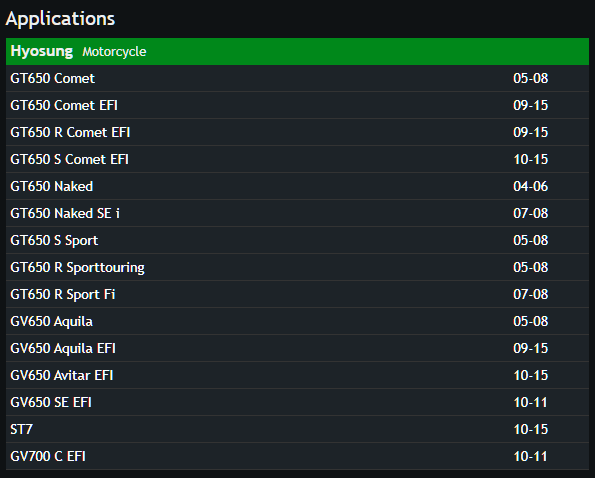Choose the GT650 R Comet EFI entry

coord(297,132)
